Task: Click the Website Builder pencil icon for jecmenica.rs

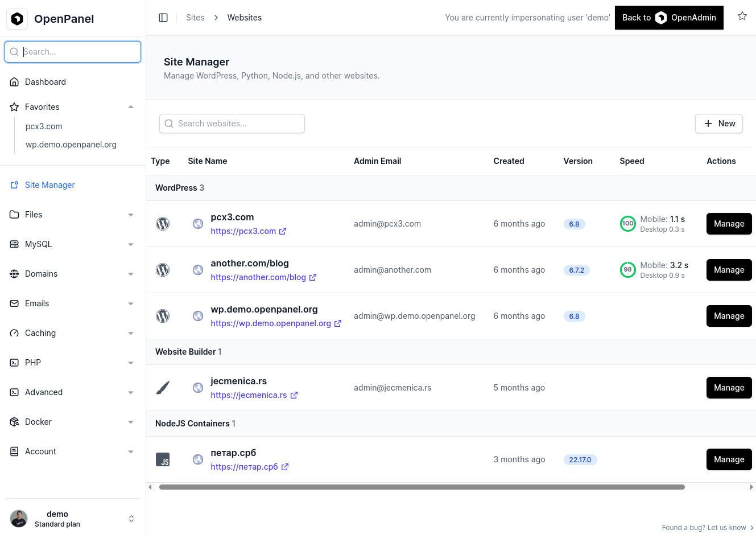Action: pos(163,387)
